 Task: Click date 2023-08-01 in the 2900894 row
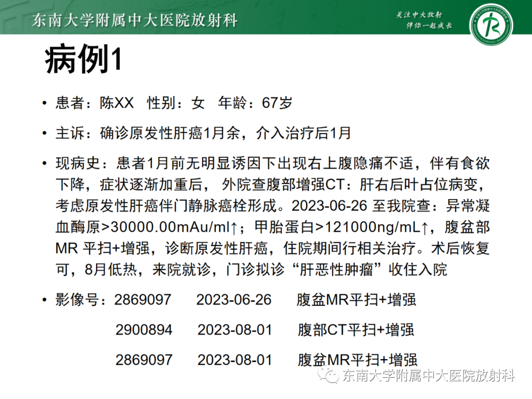(x=235, y=330)
